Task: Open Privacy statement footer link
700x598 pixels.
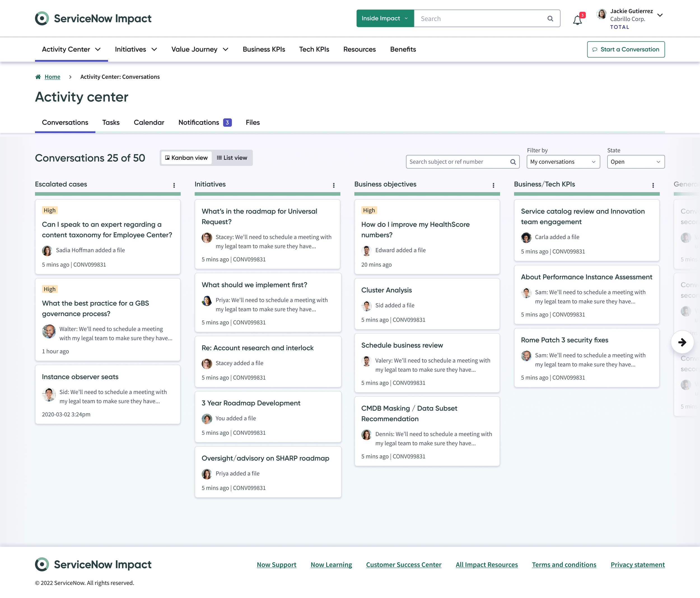Action: coord(638,565)
